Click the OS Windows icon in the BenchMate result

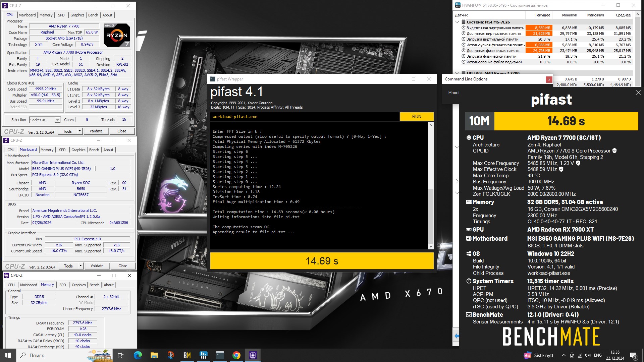click(469, 254)
